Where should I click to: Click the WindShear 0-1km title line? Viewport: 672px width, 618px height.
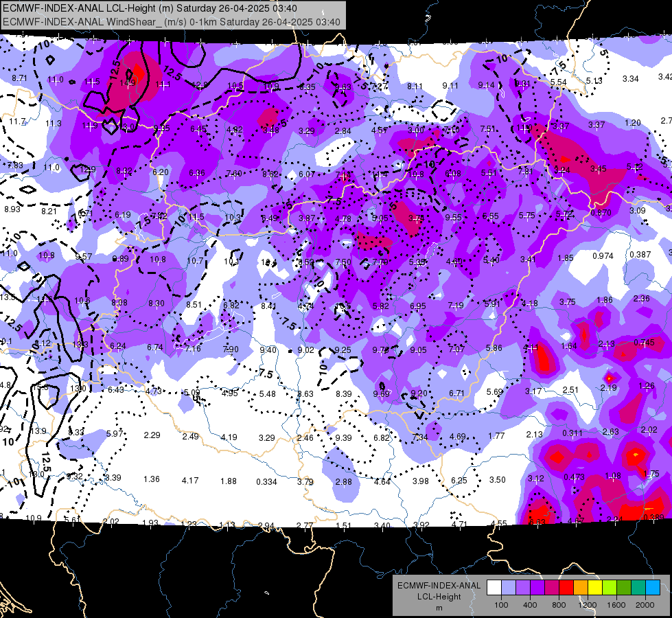coord(172,22)
